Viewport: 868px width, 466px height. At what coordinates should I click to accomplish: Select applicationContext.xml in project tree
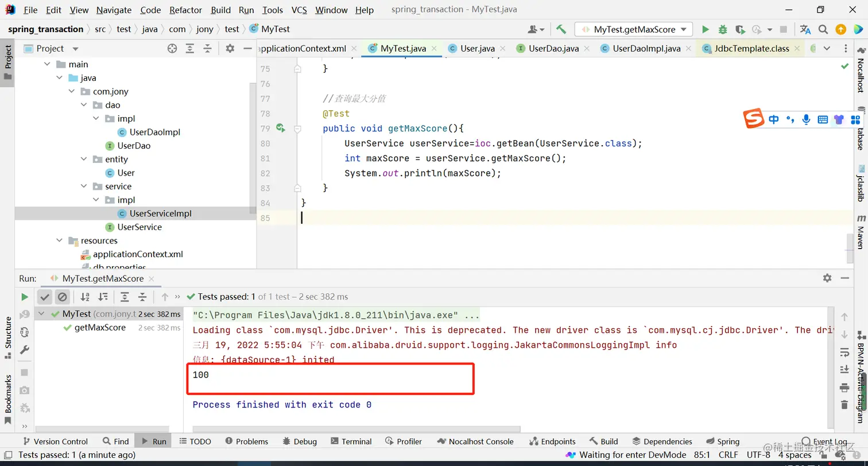click(138, 254)
